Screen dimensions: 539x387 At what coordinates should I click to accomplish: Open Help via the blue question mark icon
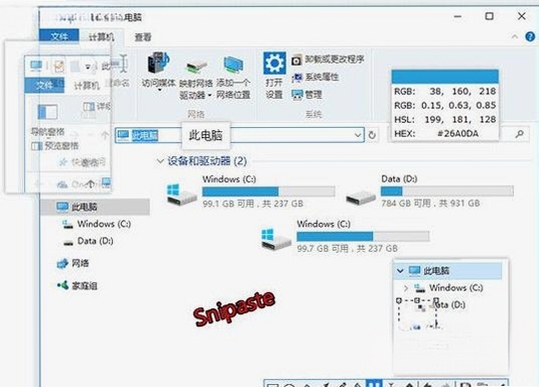point(530,36)
